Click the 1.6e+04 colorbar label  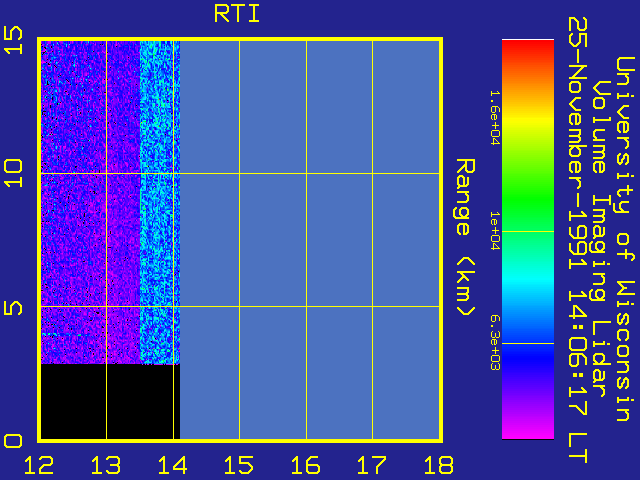point(495,118)
